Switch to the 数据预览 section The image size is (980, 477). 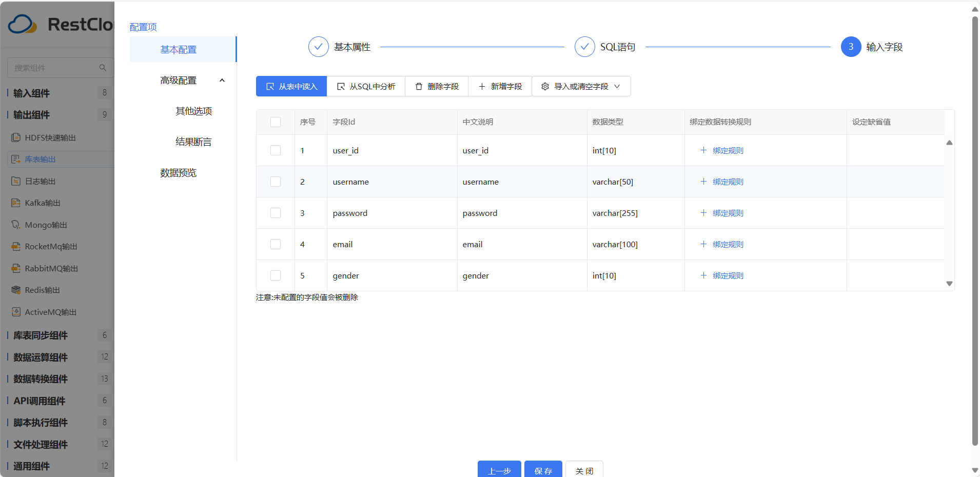pyautogui.click(x=178, y=172)
